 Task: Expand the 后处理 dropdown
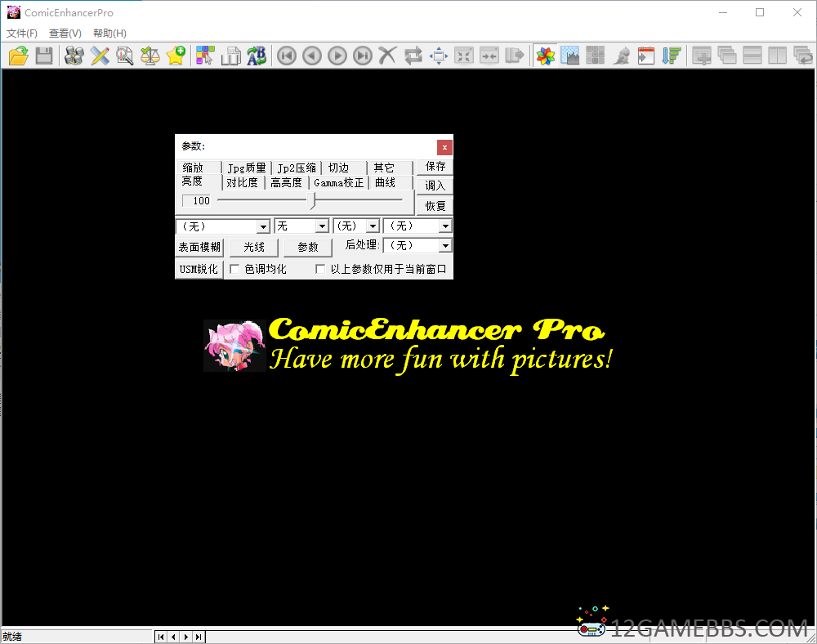[x=445, y=245]
